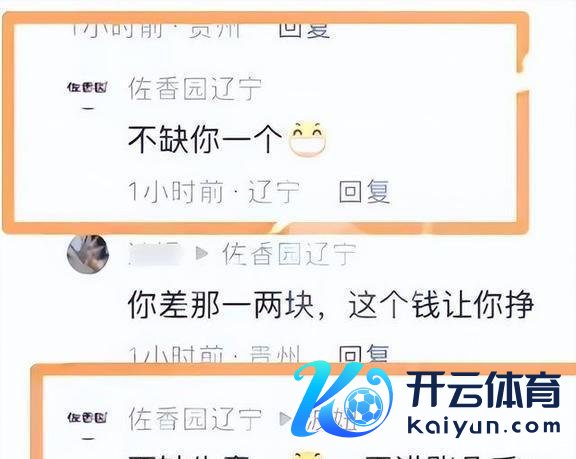Tap the laughing emoji after 不缺你一个
The height and width of the screenshot is (459, 576).
[307, 139]
